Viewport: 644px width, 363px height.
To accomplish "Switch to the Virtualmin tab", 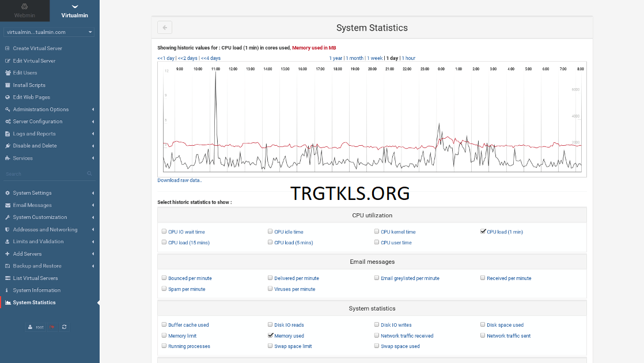I will (x=74, y=10).
